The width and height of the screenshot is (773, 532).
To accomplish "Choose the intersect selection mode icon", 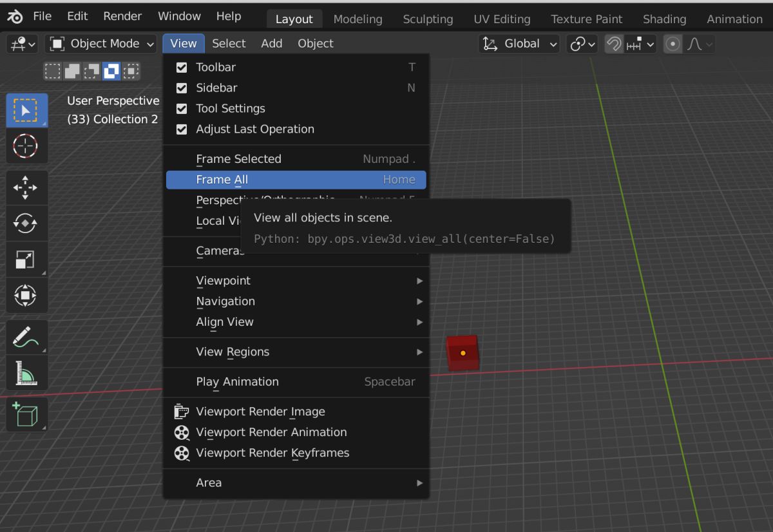I will coord(131,70).
